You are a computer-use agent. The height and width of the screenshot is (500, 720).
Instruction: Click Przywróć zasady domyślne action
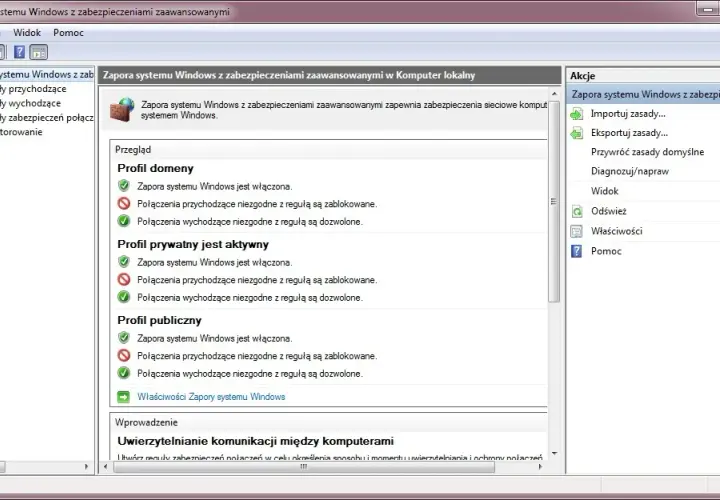[647, 152]
